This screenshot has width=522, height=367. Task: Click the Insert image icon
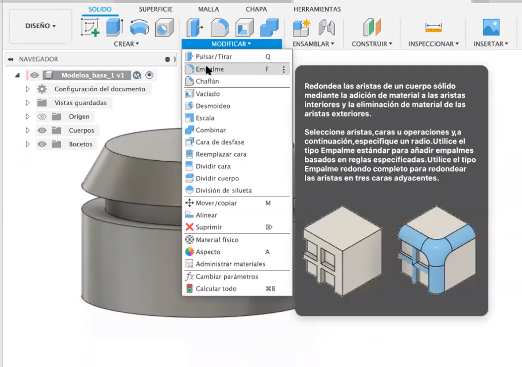coord(491,27)
